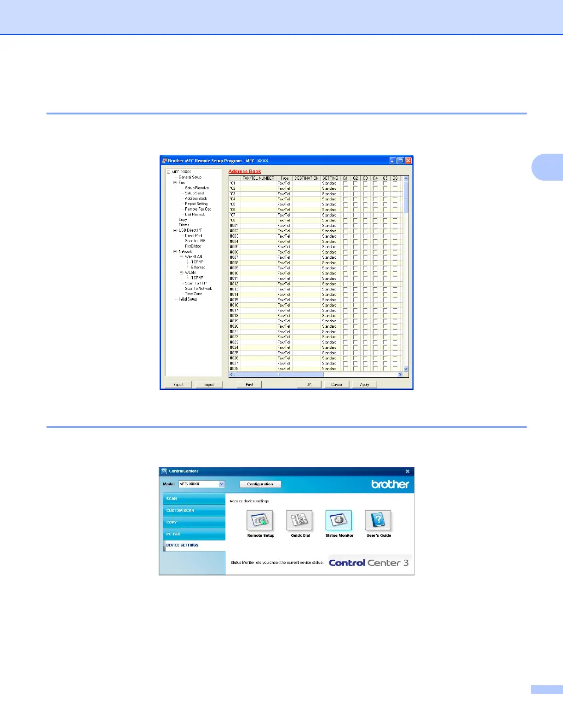Screen dimensions: 563x728
Task: Open the User's Guide book icon
Action: [378, 521]
